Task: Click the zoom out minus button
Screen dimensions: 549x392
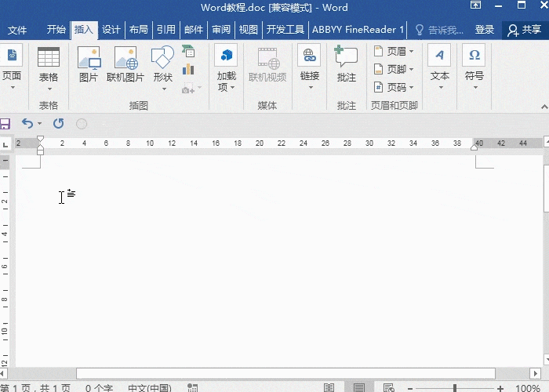Action: coord(410,388)
